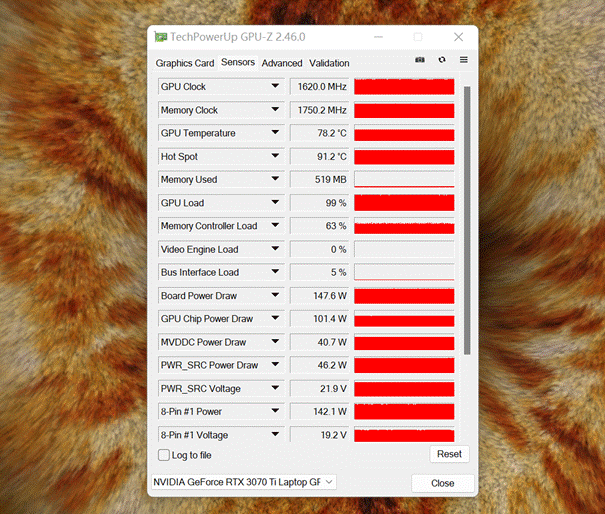Click the Hot Spot value field
The height and width of the screenshot is (514, 605).
click(319, 157)
